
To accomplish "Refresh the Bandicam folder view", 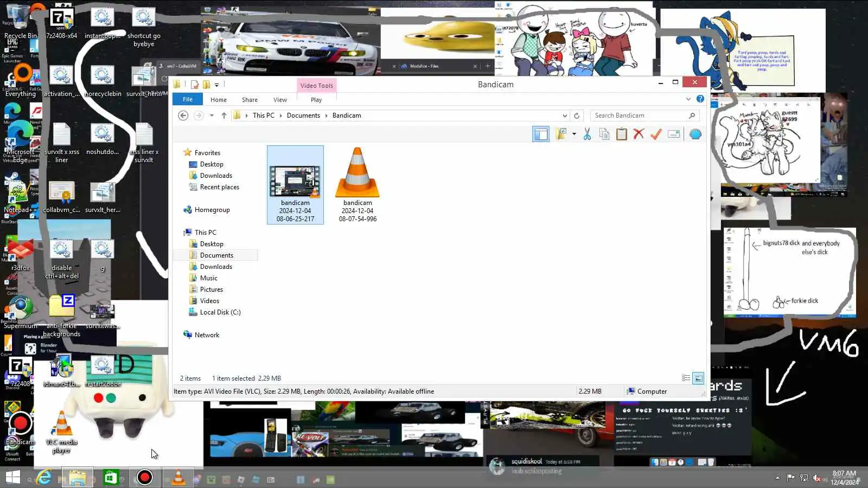I will [577, 115].
